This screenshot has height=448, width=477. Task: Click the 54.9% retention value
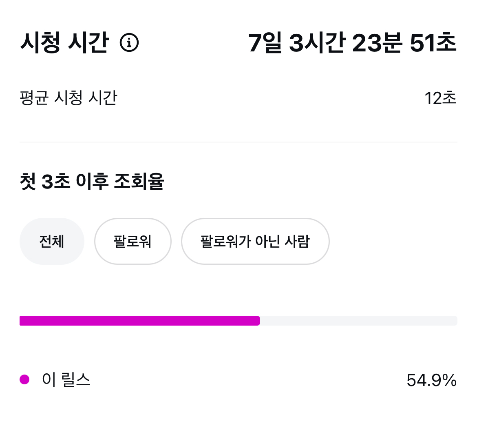pos(432,380)
